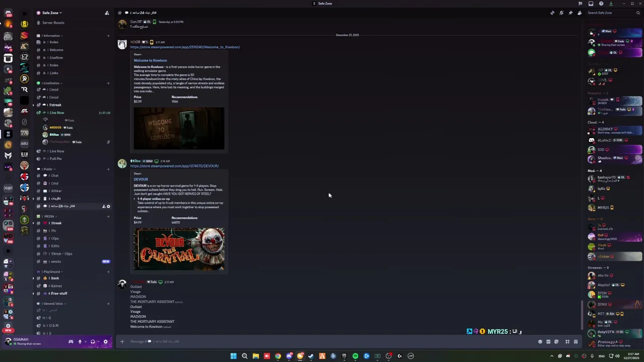The width and height of the screenshot is (644, 362).
Task: Create channel in Information category
Action: pos(108,36)
